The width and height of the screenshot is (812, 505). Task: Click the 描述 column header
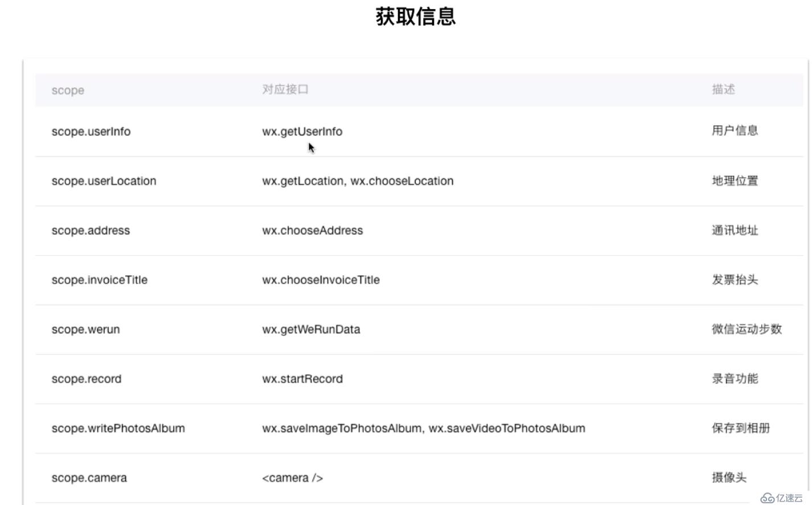tap(723, 89)
